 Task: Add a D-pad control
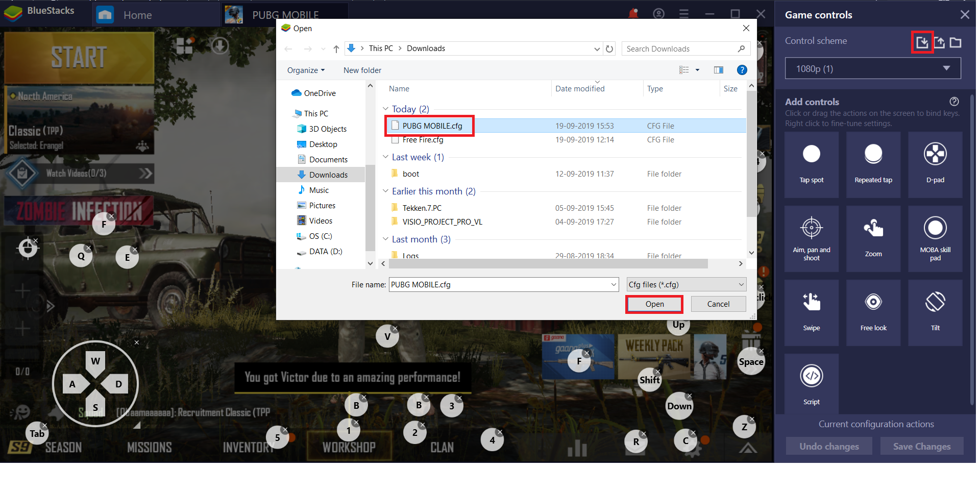pos(935,165)
